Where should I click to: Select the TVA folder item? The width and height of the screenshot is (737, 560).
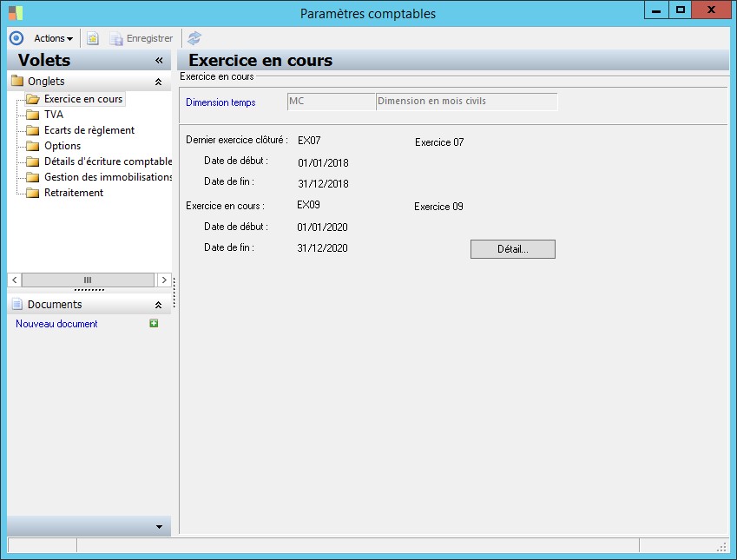coord(53,115)
